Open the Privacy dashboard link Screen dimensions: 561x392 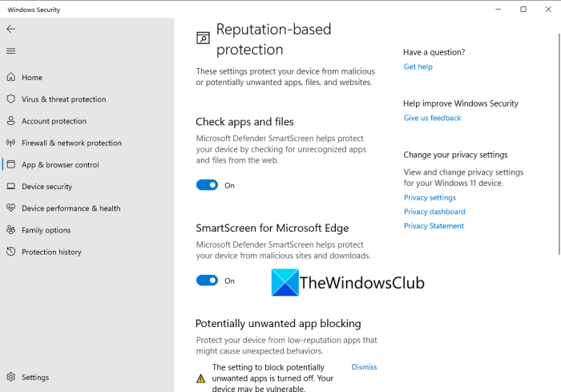[x=434, y=212]
